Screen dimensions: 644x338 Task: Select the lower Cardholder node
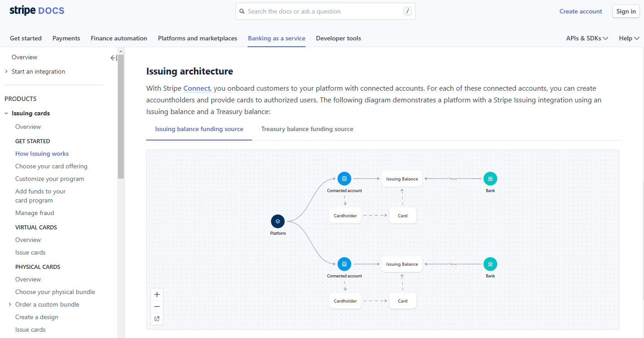pos(345,301)
